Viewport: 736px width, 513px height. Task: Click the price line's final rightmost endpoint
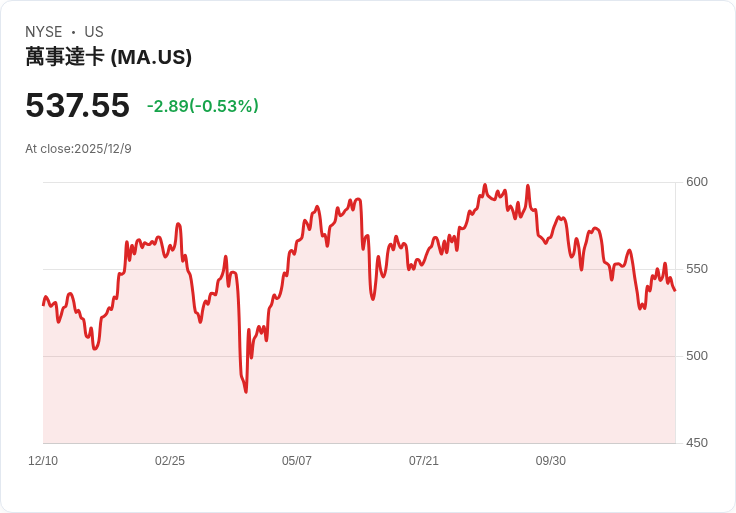(675, 291)
